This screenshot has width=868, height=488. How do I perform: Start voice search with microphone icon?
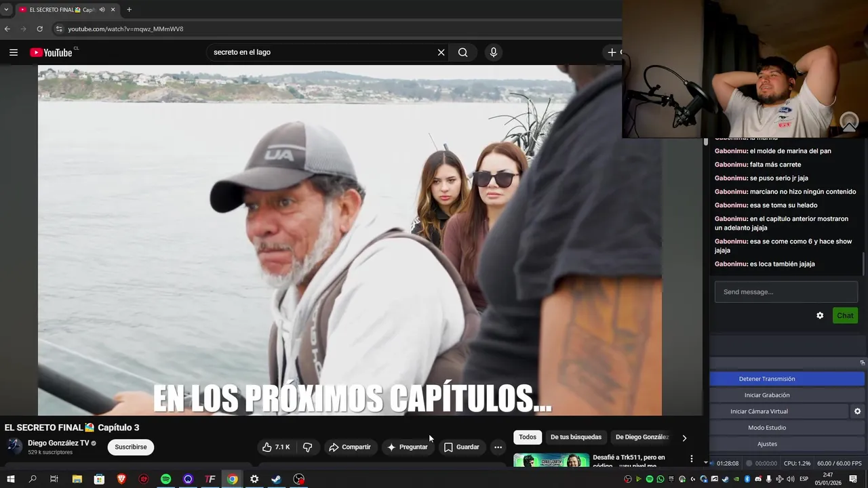tap(493, 52)
